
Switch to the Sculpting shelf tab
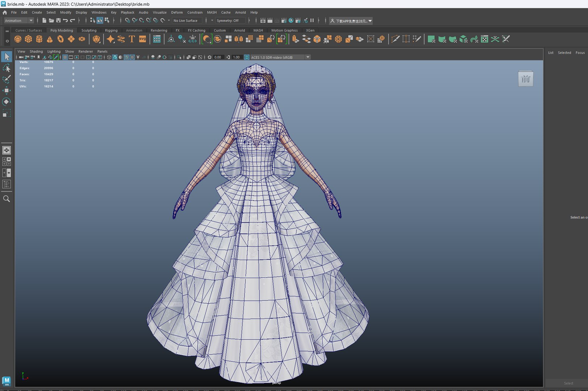pos(89,30)
